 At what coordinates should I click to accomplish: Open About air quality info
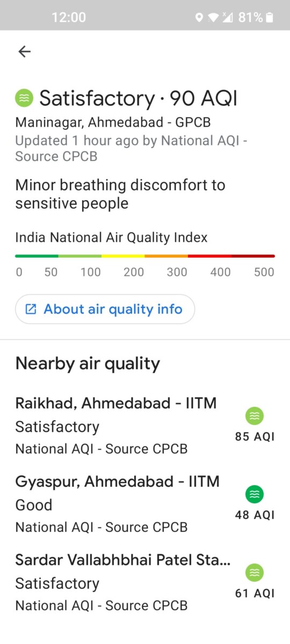click(105, 309)
